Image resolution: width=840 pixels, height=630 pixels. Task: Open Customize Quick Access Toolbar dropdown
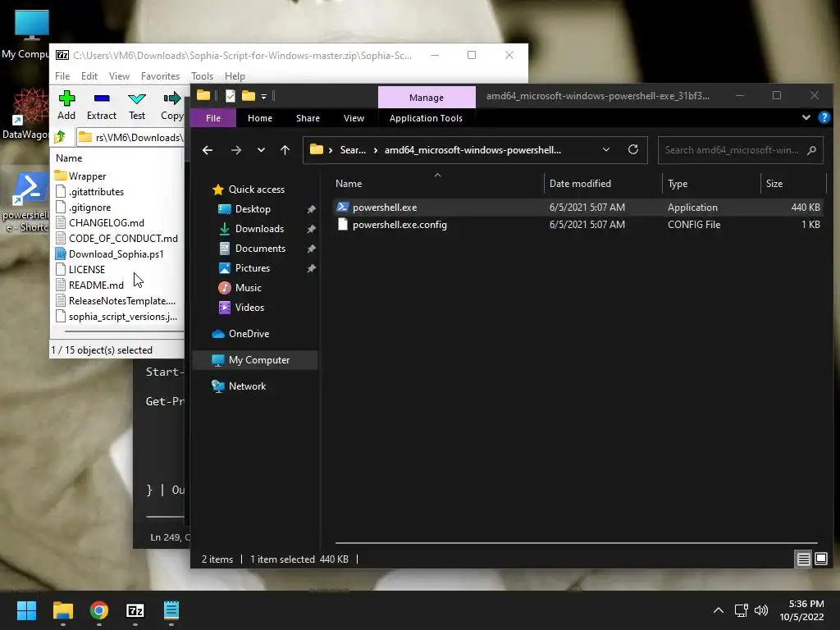(x=263, y=97)
